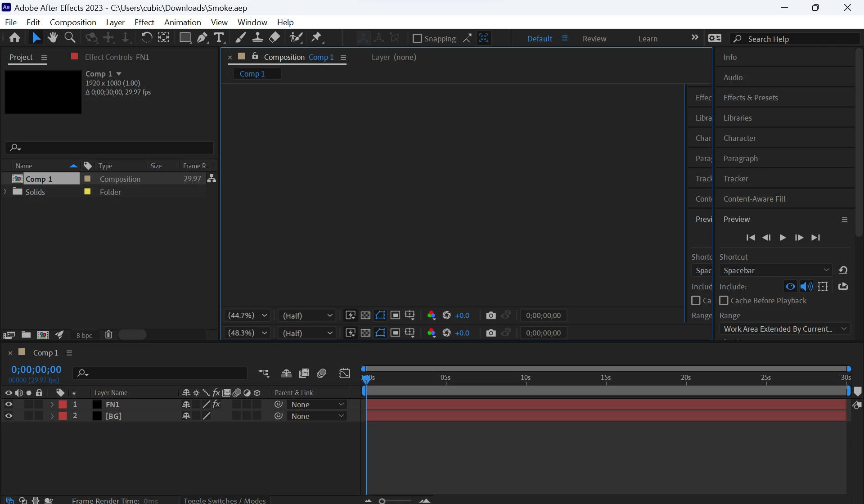Open the Spacebar shortcut dropdown
864x504 pixels.
point(775,270)
